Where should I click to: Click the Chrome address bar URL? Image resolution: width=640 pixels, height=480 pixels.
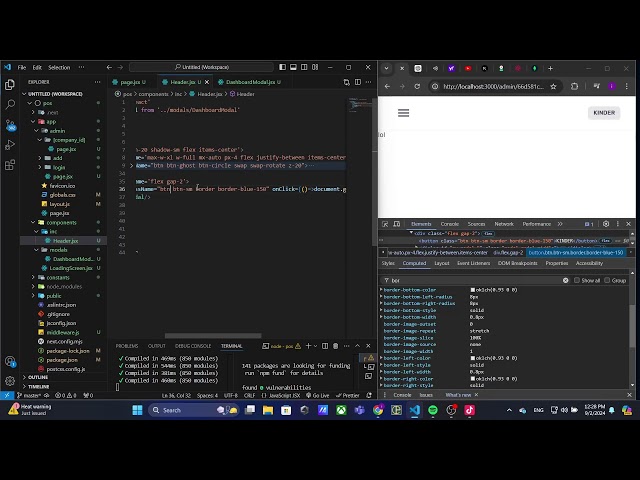pyautogui.click(x=493, y=87)
